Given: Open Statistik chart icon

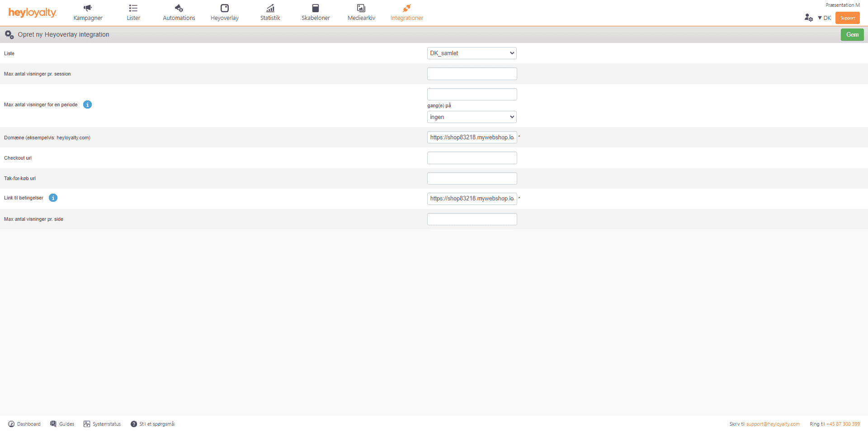Looking at the screenshot, I should click(270, 8).
